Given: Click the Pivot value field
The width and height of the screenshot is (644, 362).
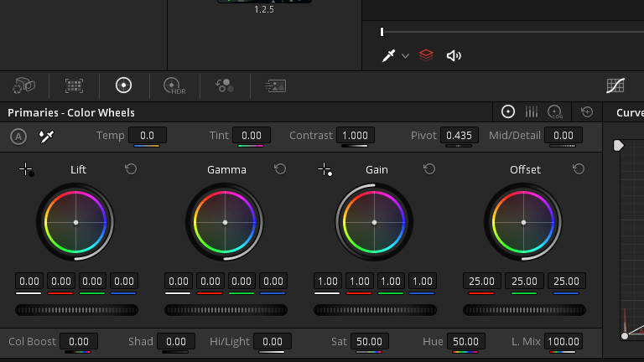Looking at the screenshot, I should (460, 136).
